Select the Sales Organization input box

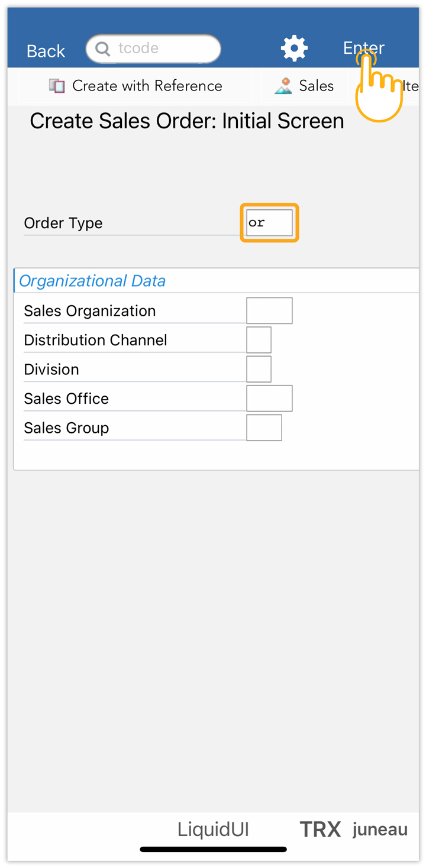pyautogui.click(x=269, y=311)
